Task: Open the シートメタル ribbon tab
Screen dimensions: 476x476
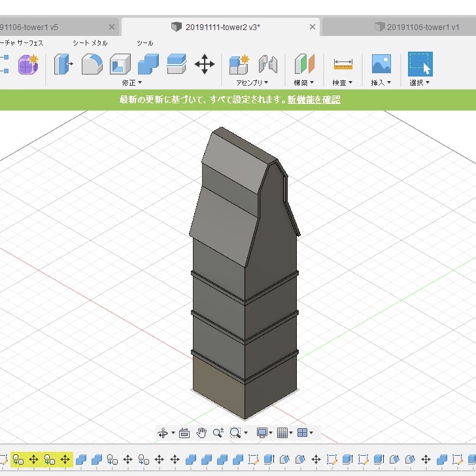Action: click(90, 42)
